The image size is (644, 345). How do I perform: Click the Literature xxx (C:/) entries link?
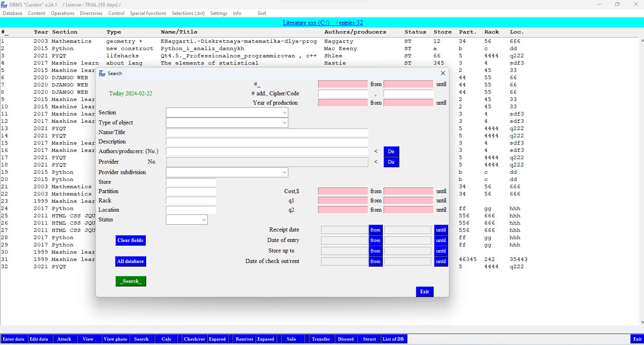click(323, 23)
